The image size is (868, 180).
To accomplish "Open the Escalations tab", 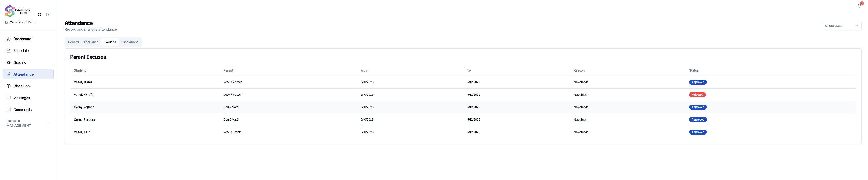I will (130, 42).
